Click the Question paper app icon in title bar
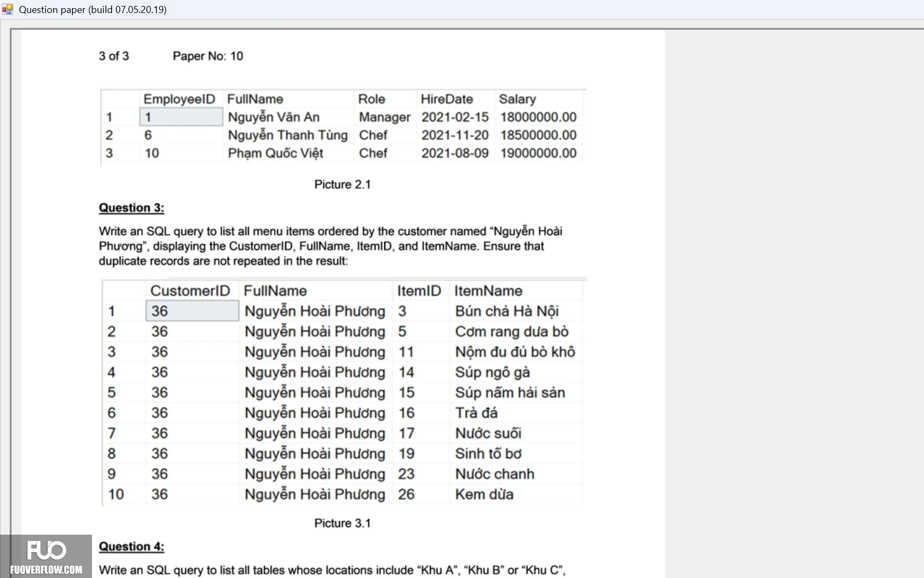Image resolution: width=924 pixels, height=578 pixels. pos(8,9)
